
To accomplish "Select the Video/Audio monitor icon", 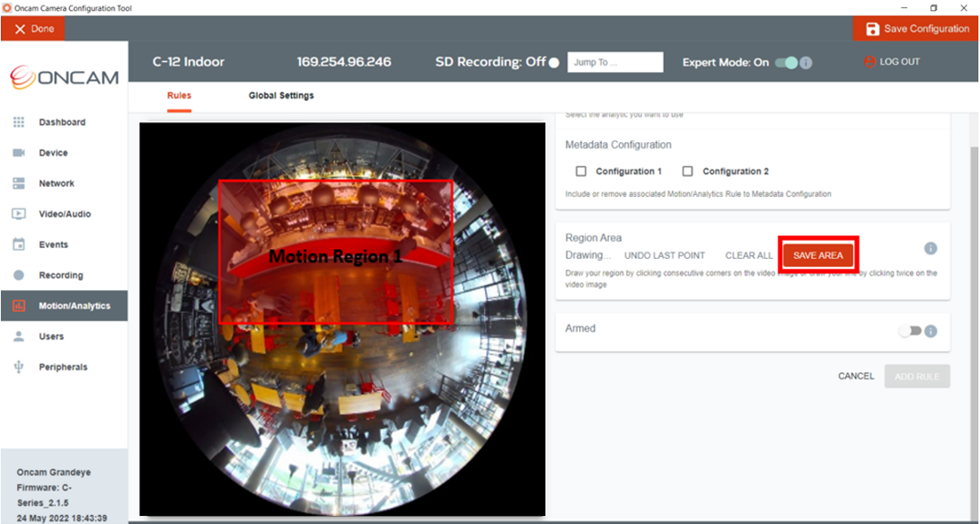I will [x=19, y=214].
